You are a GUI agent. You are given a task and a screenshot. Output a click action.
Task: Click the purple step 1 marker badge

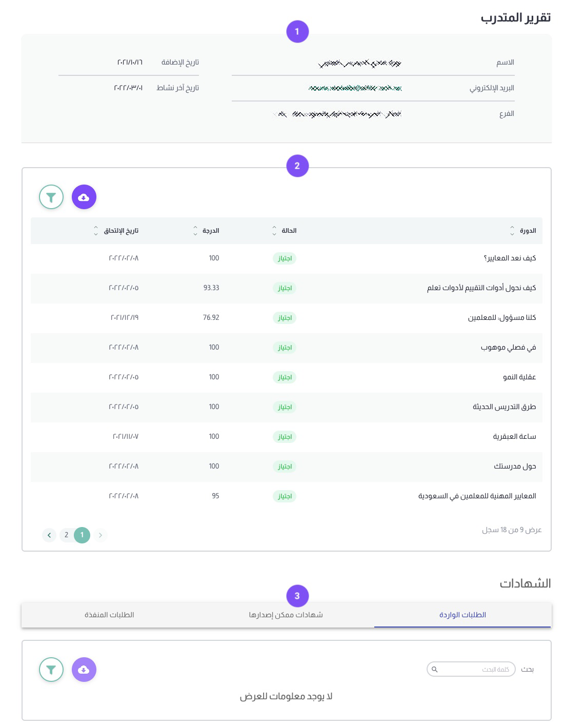pyautogui.click(x=297, y=32)
